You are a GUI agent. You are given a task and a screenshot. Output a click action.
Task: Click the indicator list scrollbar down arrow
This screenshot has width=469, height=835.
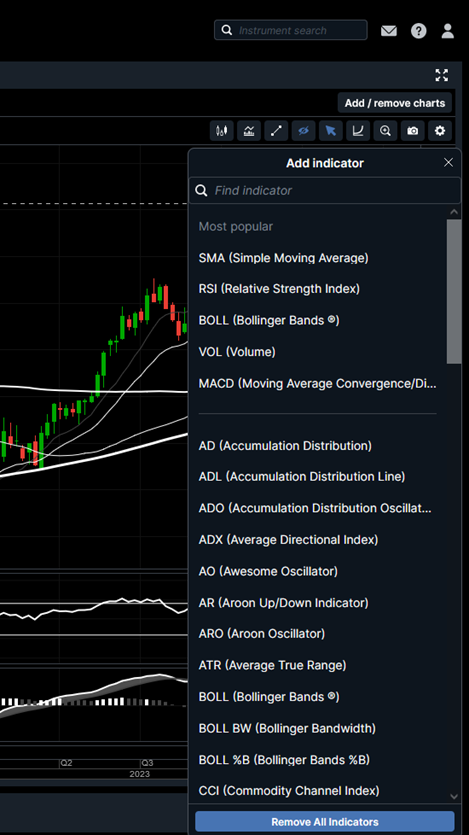pos(454,797)
